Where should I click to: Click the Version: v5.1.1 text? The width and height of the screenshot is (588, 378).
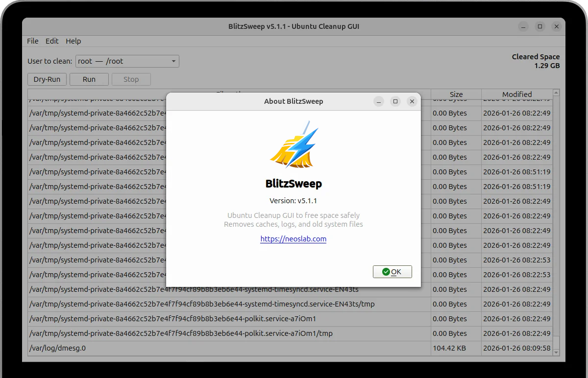tap(294, 201)
